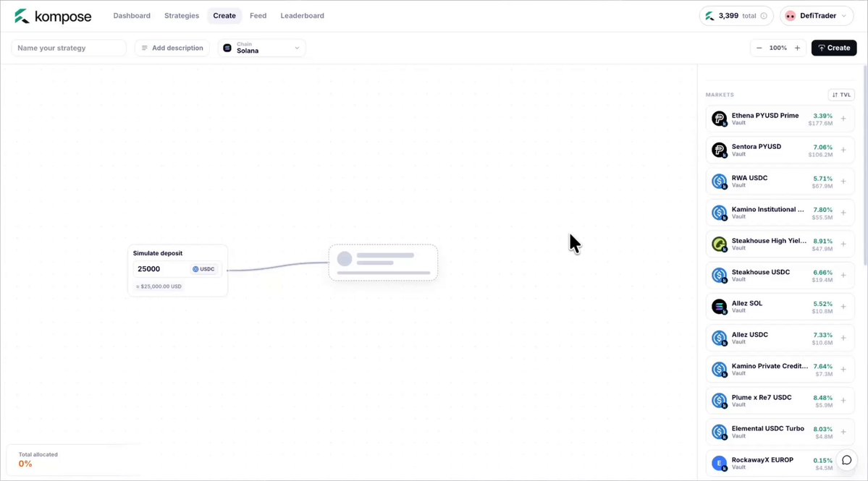Open the 3,399 total points badge
The width and height of the screenshot is (868, 481).
[x=736, y=16]
